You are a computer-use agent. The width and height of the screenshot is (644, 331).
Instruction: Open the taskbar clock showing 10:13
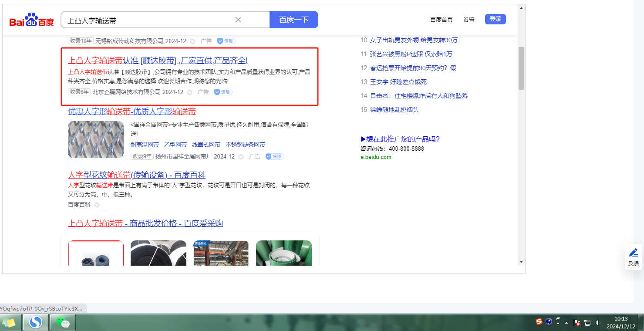[x=621, y=322]
